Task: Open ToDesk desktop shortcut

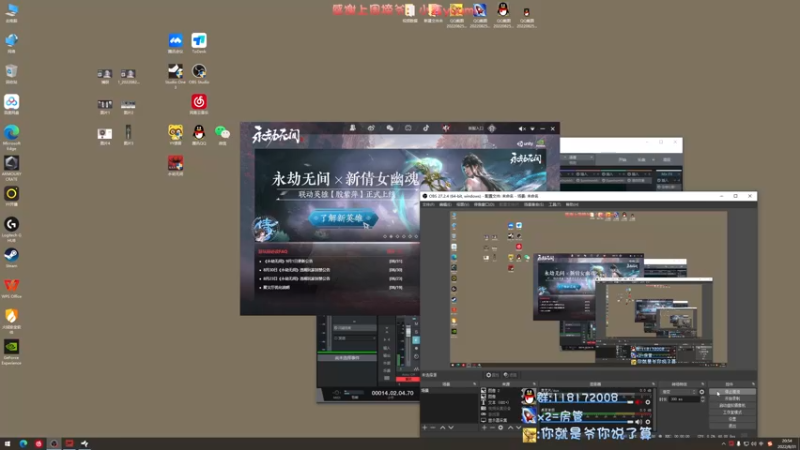Action: [199, 43]
